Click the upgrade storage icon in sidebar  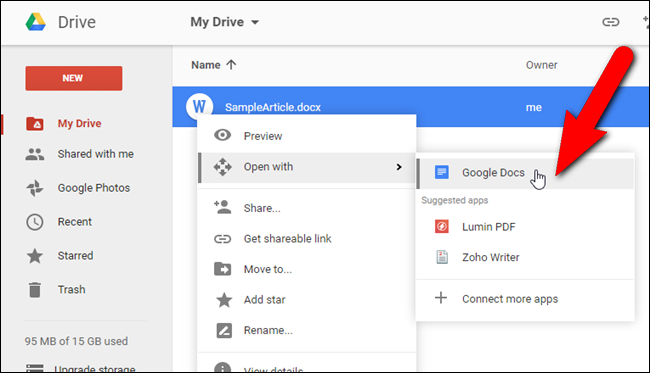click(x=35, y=368)
